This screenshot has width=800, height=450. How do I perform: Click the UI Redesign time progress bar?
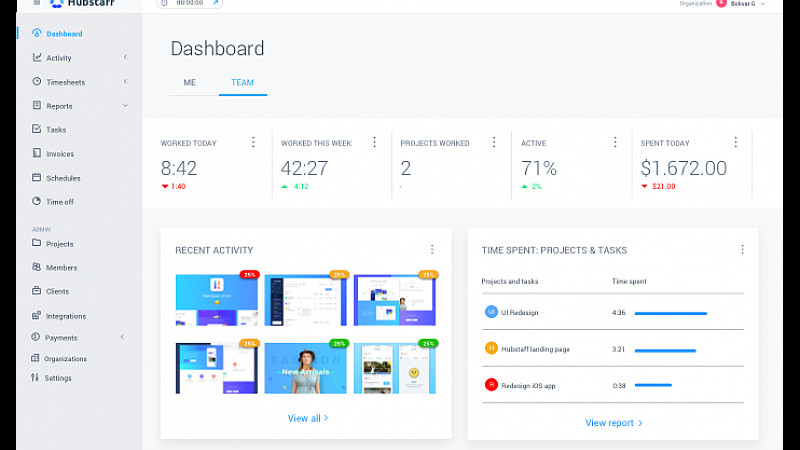coord(670,313)
